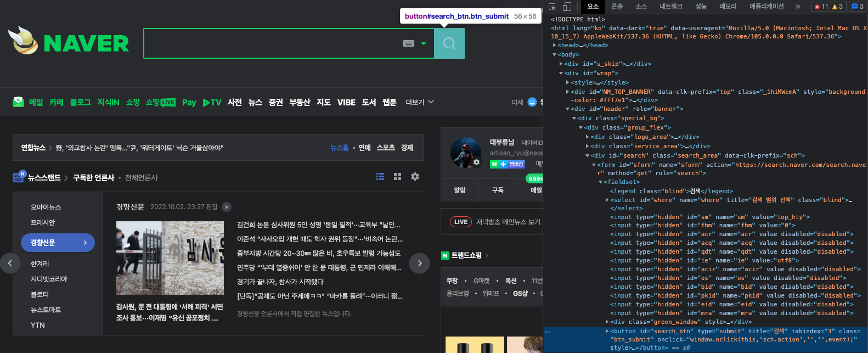Open 지도 map menu item
Image resolution: width=868 pixels, height=353 pixels.
324,102
